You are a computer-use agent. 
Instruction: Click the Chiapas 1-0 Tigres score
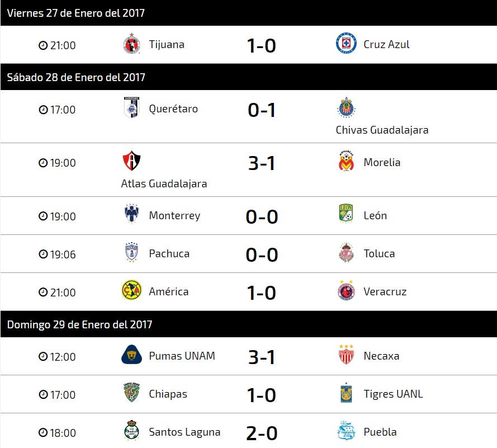262,395
